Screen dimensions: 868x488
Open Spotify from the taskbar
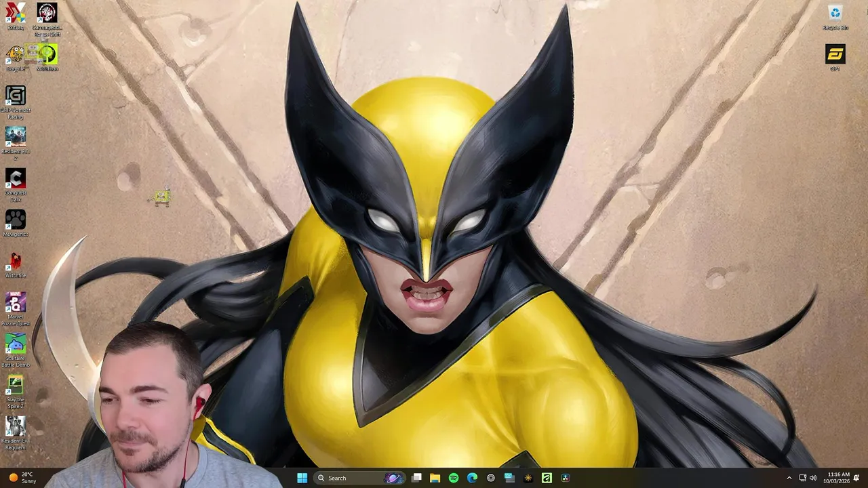pos(454,478)
